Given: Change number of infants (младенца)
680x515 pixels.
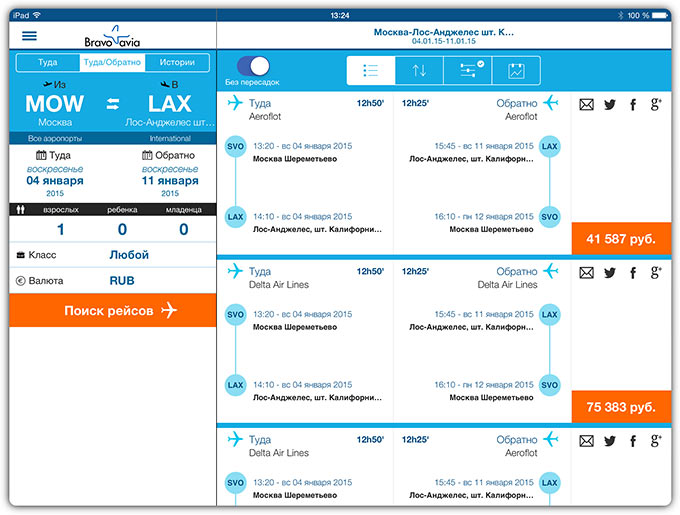Looking at the screenshot, I should (184, 229).
